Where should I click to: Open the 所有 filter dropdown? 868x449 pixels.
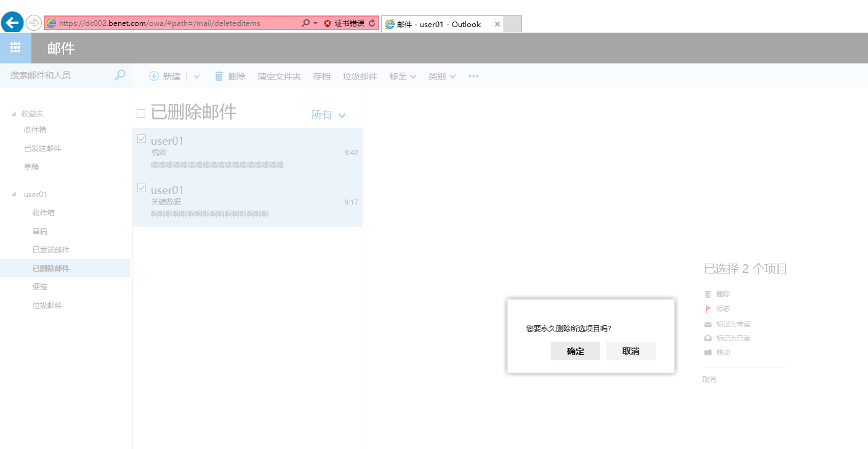[328, 115]
